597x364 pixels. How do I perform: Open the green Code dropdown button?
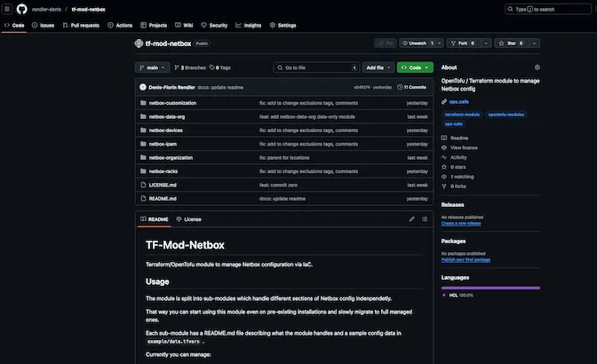pyautogui.click(x=415, y=67)
